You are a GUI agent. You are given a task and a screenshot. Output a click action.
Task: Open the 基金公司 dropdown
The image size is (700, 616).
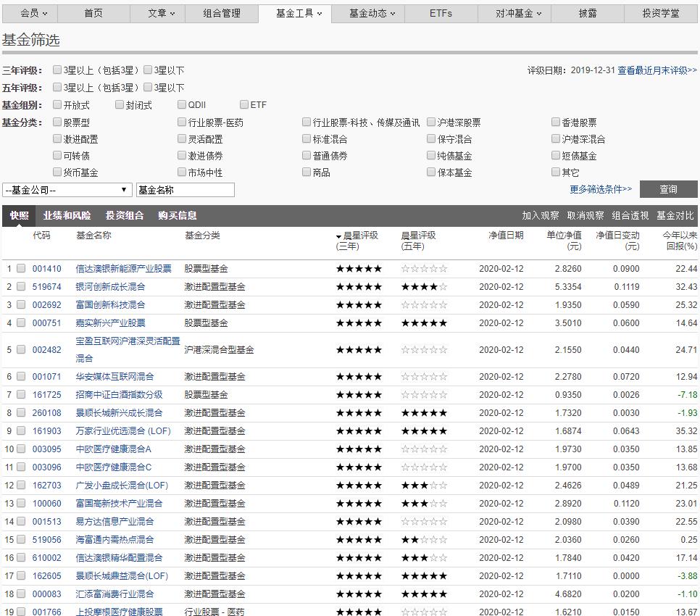coord(67,190)
